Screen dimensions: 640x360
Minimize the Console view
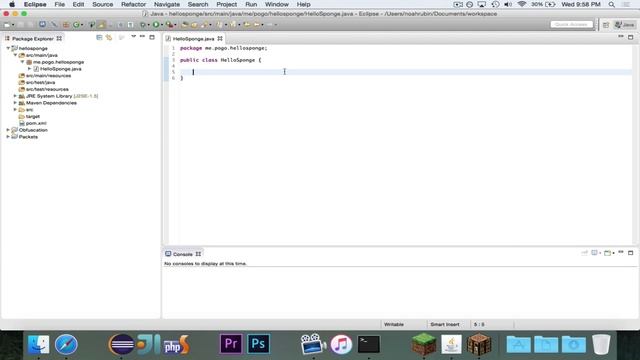point(620,253)
